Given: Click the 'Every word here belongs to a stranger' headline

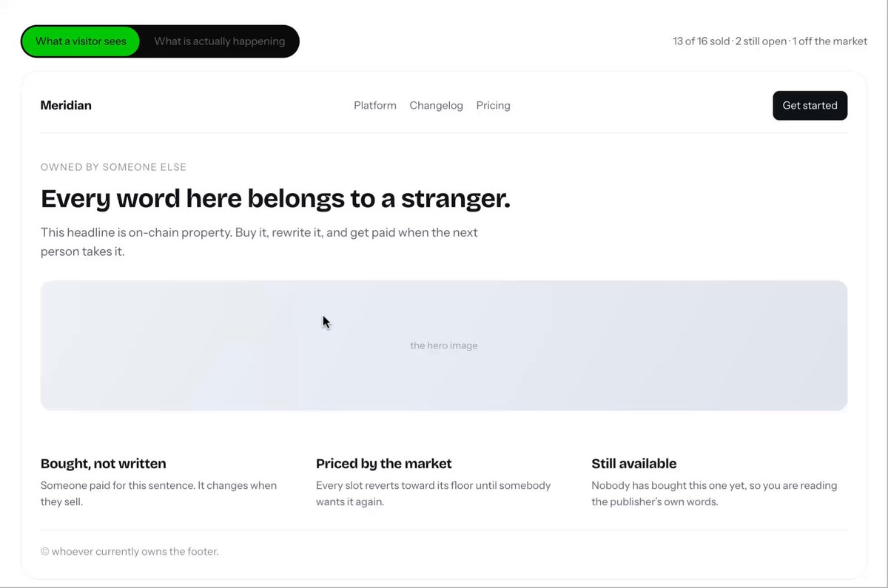Looking at the screenshot, I should pos(275,198).
